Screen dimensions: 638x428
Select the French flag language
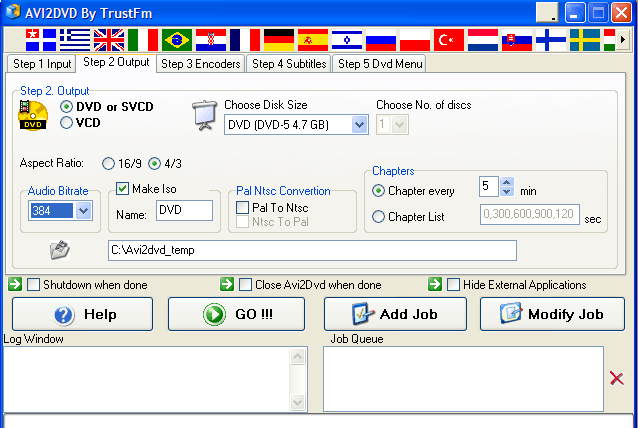pos(245,40)
